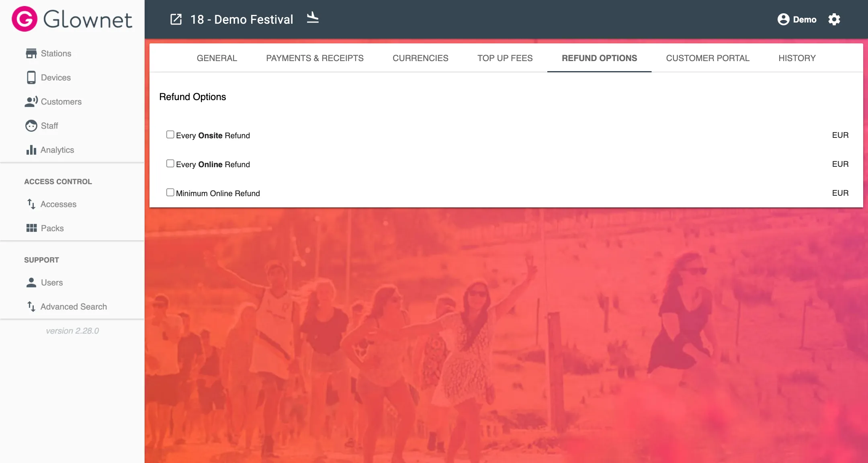The image size is (868, 463).
Task: Click the Demo account avatar icon
Action: tap(783, 19)
